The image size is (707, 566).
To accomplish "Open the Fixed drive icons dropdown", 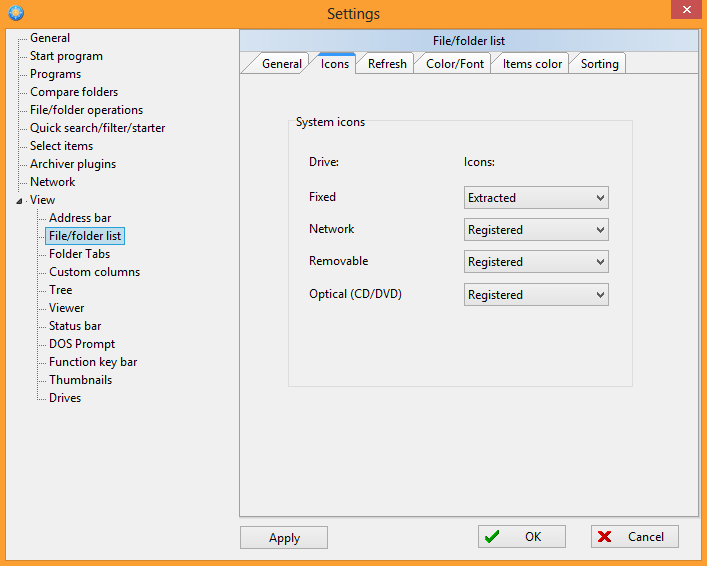I will [536, 198].
